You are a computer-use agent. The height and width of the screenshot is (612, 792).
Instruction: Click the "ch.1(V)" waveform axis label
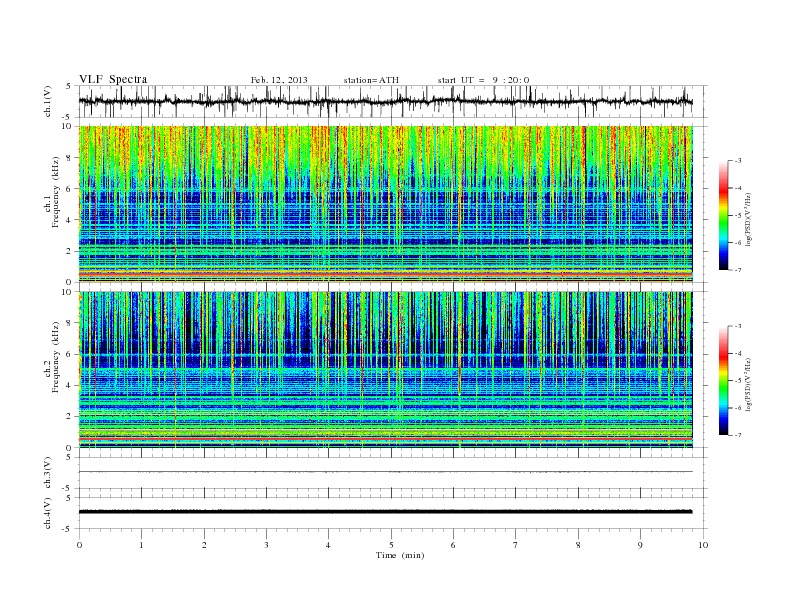[48, 101]
